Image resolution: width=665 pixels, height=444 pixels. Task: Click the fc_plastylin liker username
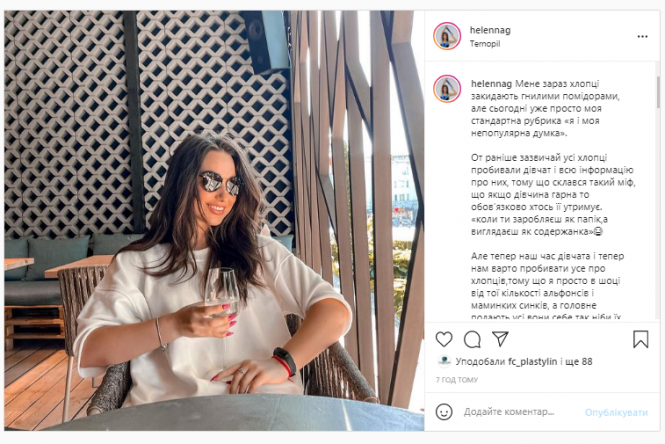click(532, 362)
